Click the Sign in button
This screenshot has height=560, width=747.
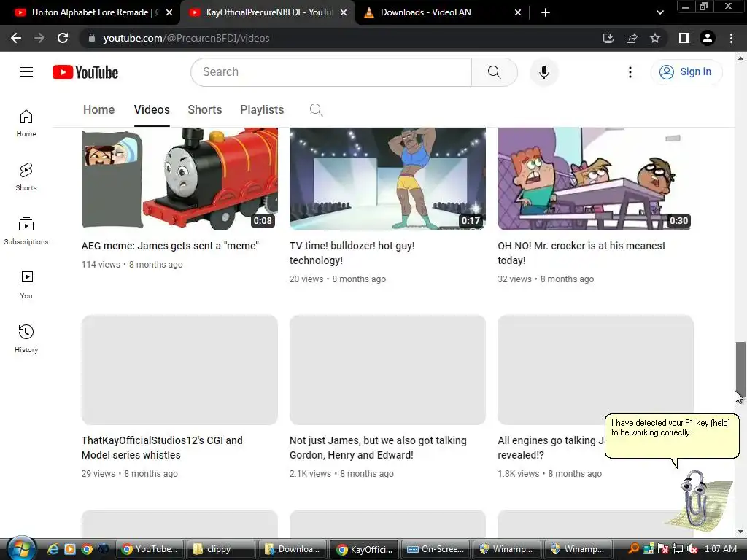(x=686, y=72)
